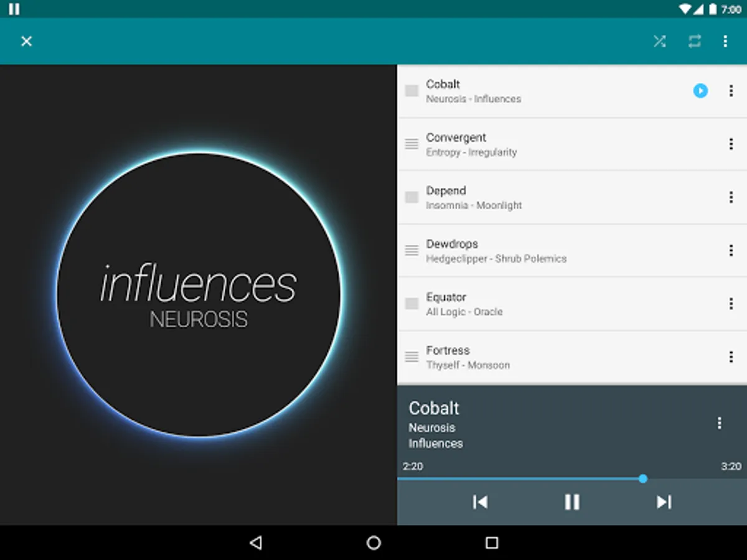Screen dimensions: 747x560
Task: Tap the battery status icon
Action: coord(713,9)
